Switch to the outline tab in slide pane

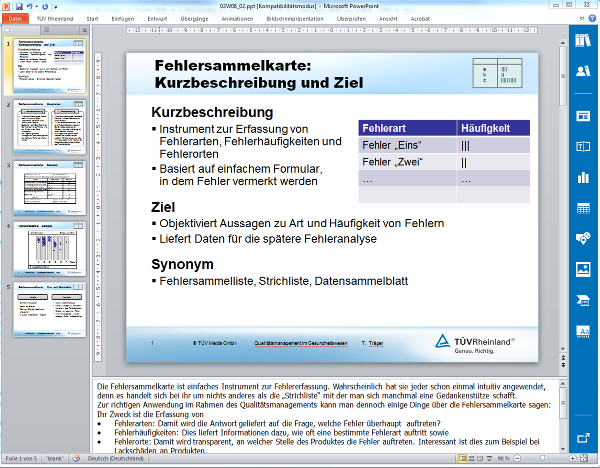45,31
